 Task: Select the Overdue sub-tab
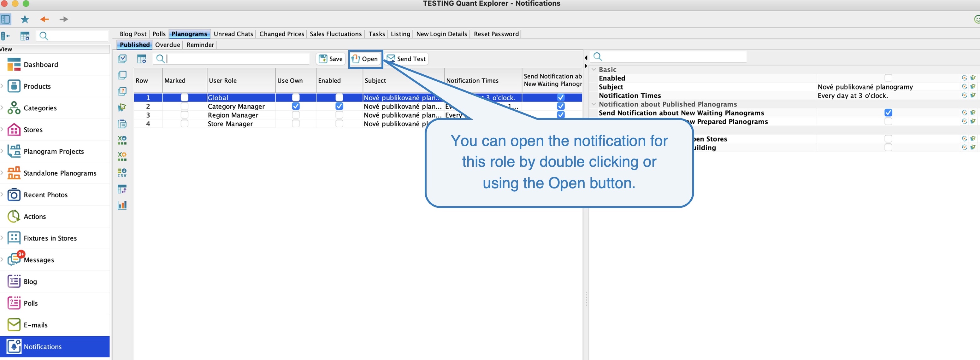pyautogui.click(x=168, y=44)
